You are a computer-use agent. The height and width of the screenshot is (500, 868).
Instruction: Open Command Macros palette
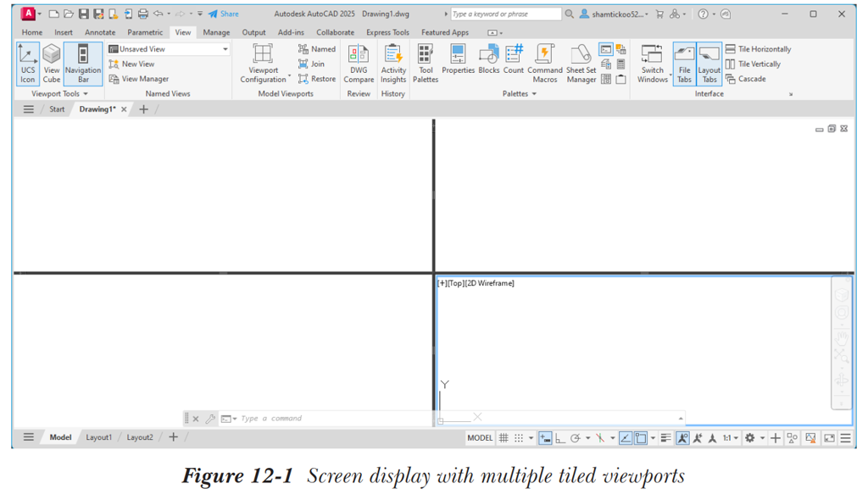(545, 64)
